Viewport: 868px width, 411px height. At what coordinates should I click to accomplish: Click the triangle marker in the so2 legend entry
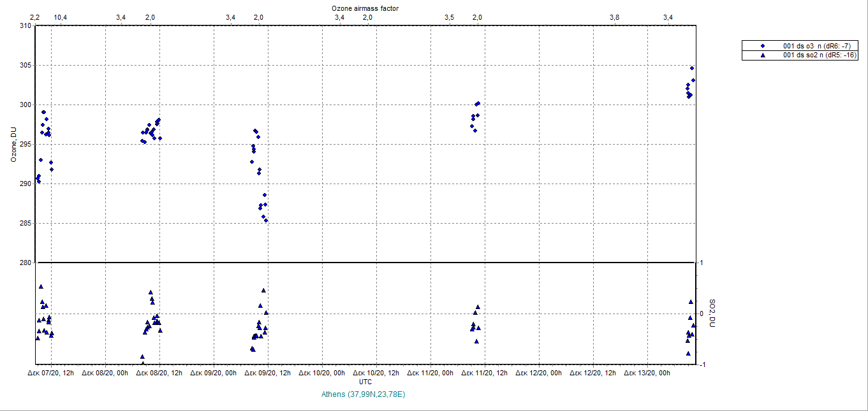tap(762, 55)
